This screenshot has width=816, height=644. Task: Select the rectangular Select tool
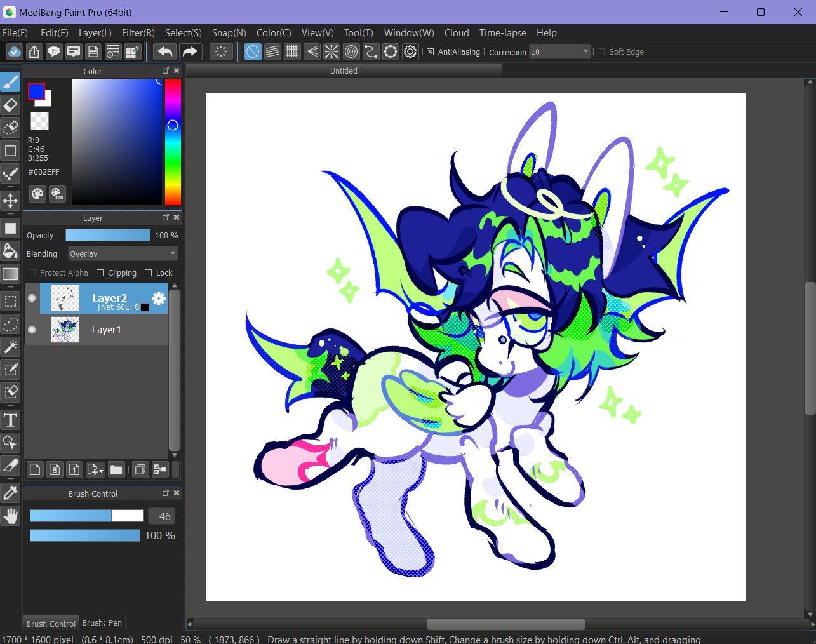11,301
